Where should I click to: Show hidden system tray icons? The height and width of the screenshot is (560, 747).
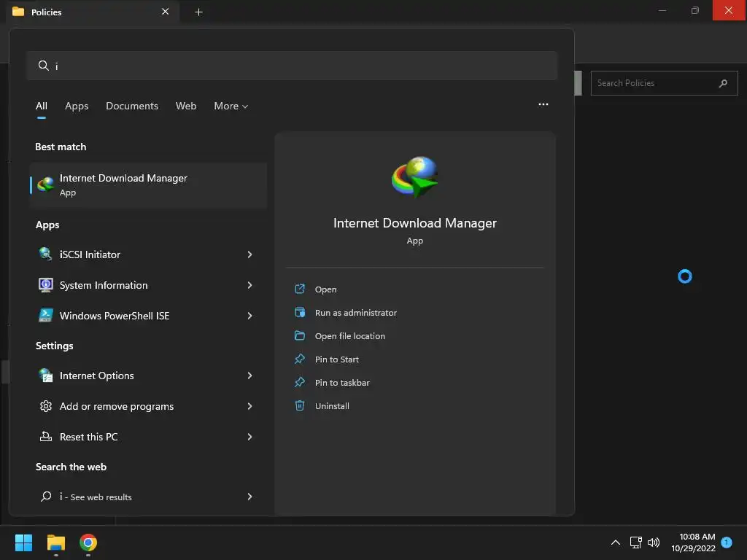pos(616,542)
